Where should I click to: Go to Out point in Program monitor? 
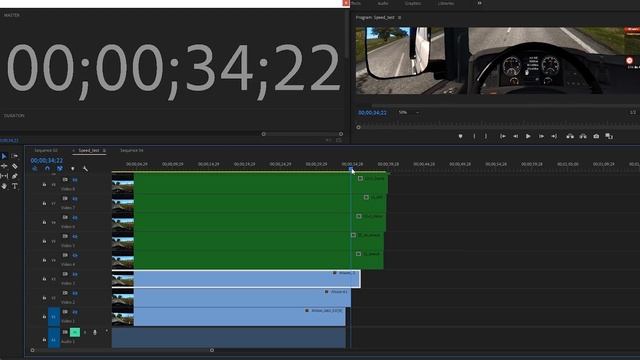(554, 136)
